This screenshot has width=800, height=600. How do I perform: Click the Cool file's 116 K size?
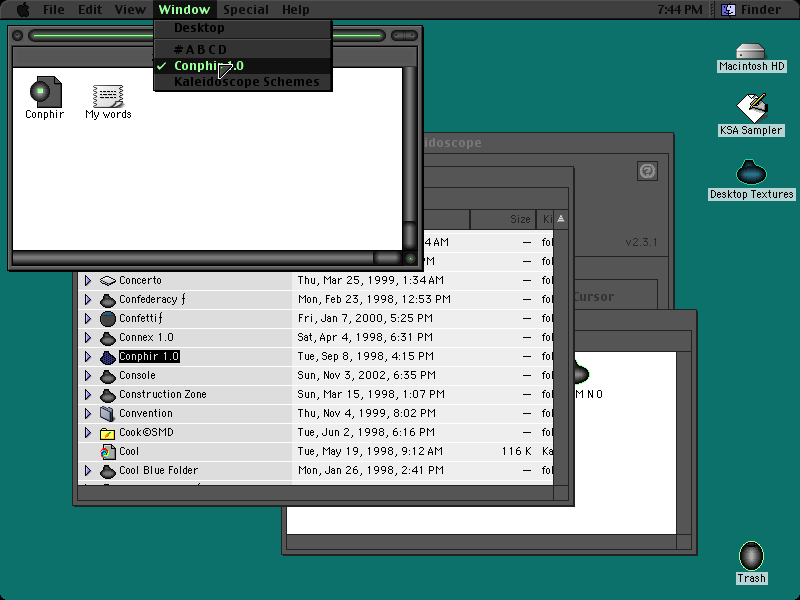pyautogui.click(x=516, y=452)
